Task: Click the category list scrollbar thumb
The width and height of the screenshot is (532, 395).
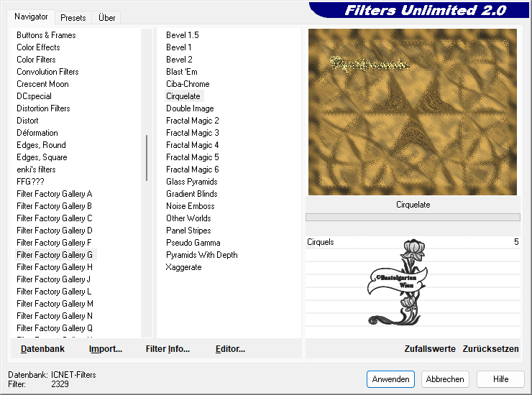Action: [x=147, y=158]
